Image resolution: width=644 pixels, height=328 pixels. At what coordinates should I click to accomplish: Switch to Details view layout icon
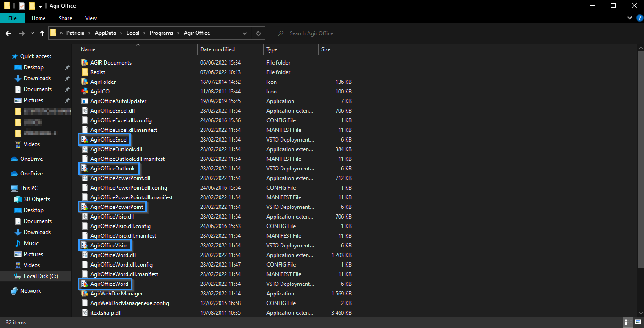coord(627,322)
